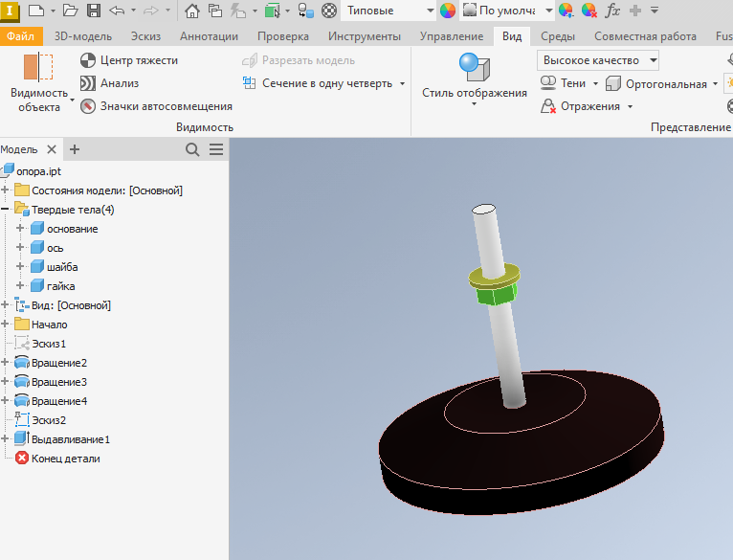733x560 pixels.
Task: Select Конец детали marker
Action: [x=65, y=459]
